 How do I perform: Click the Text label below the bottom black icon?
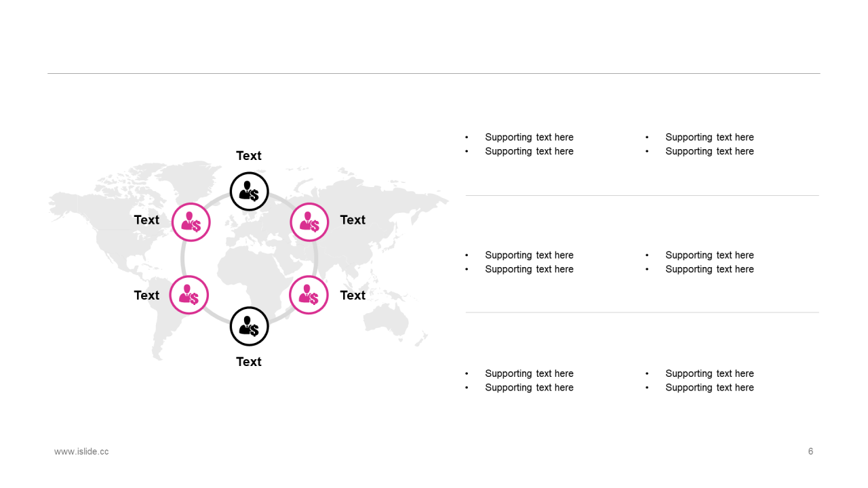point(249,362)
